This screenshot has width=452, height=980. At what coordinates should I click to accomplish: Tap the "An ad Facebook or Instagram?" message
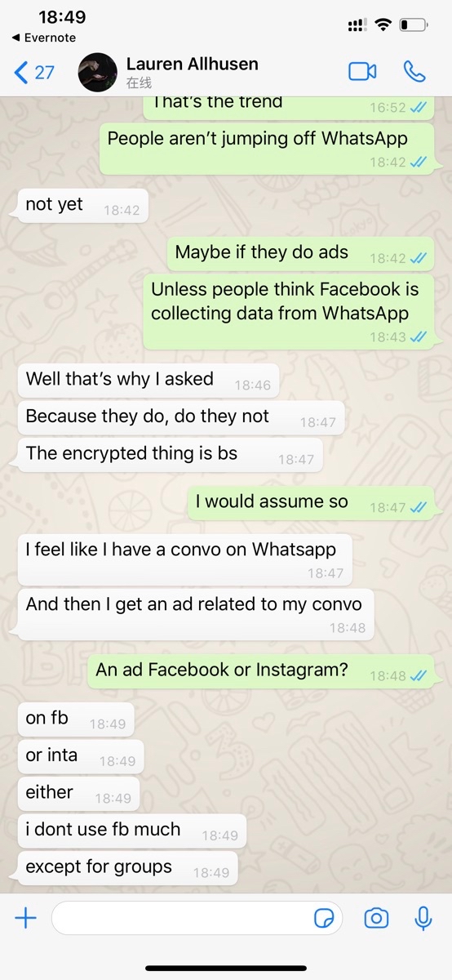coord(262,671)
